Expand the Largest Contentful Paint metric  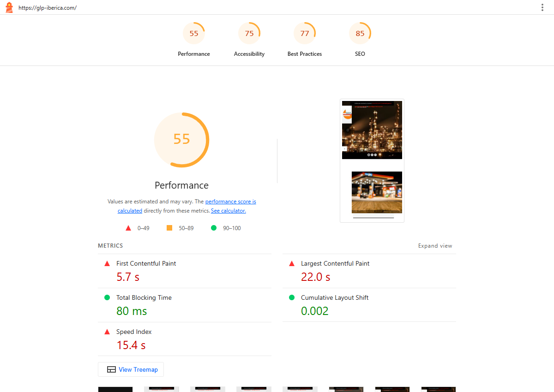coord(369,271)
